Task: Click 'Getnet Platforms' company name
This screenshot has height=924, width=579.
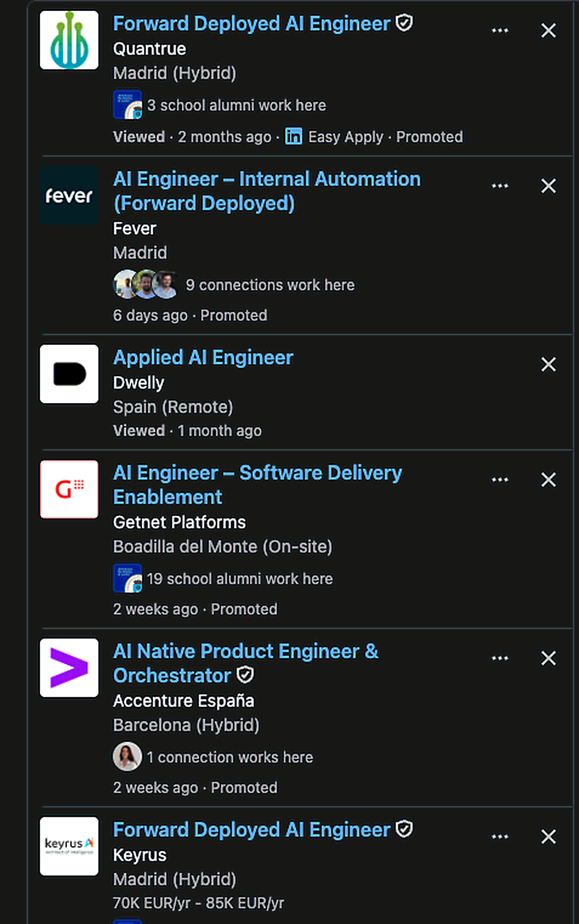Action: (180, 522)
